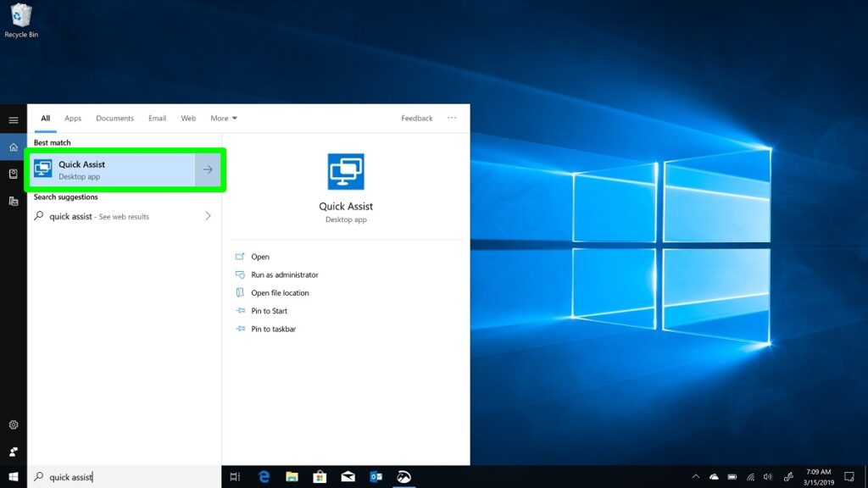Select Open file location
This screenshot has width=868, height=488.
[280, 293]
